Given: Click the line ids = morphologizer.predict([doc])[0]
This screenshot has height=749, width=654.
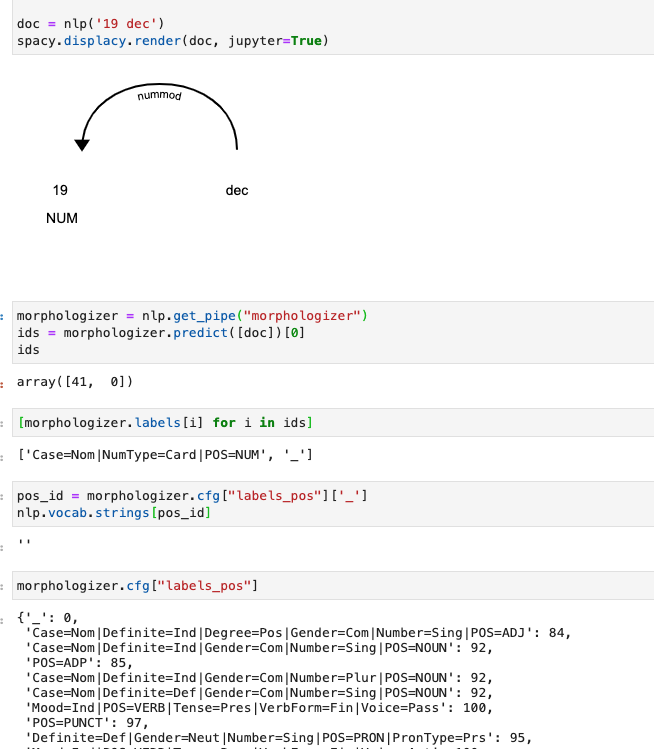Looking at the screenshot, I should tap(161, 333).
